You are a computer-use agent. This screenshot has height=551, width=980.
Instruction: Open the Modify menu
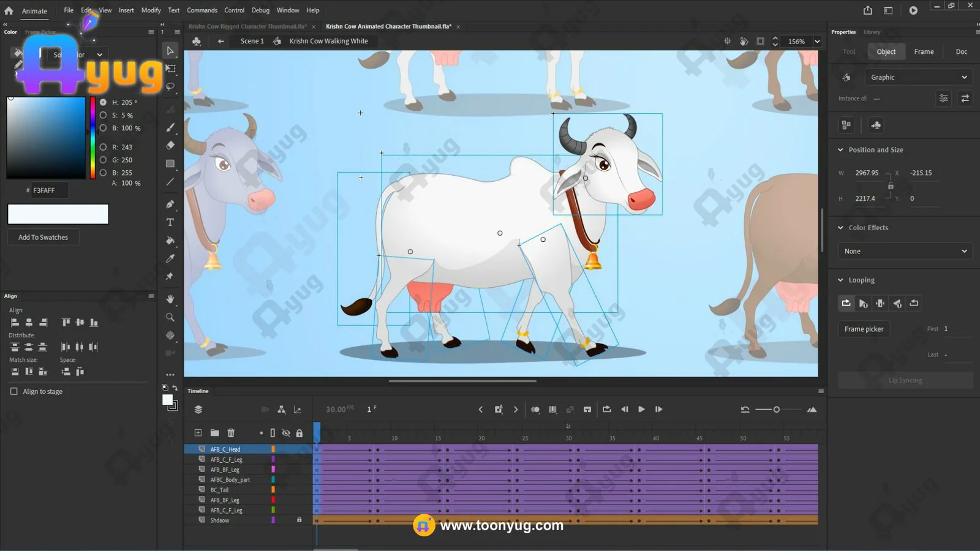(x=151, y=10)
